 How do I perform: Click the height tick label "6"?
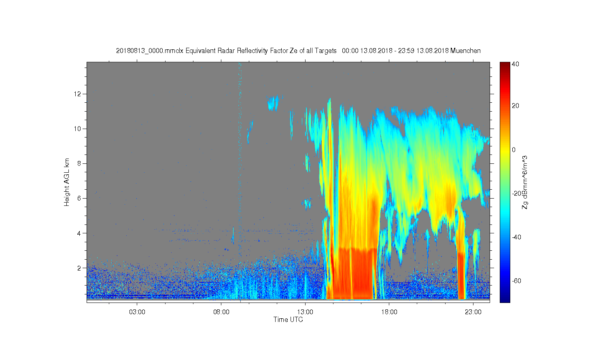pyautogui.click(x=79, y=198)
